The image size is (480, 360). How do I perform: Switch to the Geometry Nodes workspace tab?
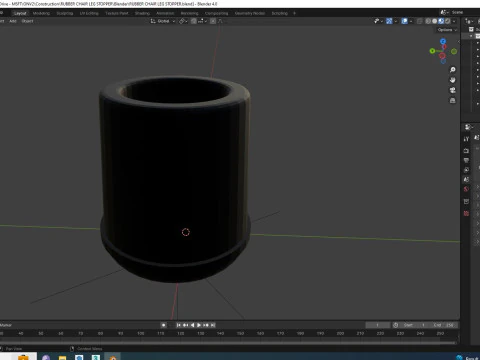[x=250, y=13]
